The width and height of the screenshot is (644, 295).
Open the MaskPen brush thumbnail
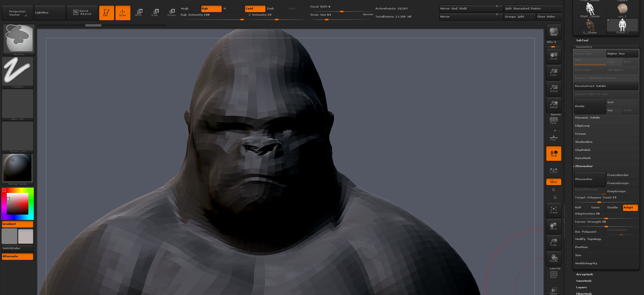coord(19,39)
